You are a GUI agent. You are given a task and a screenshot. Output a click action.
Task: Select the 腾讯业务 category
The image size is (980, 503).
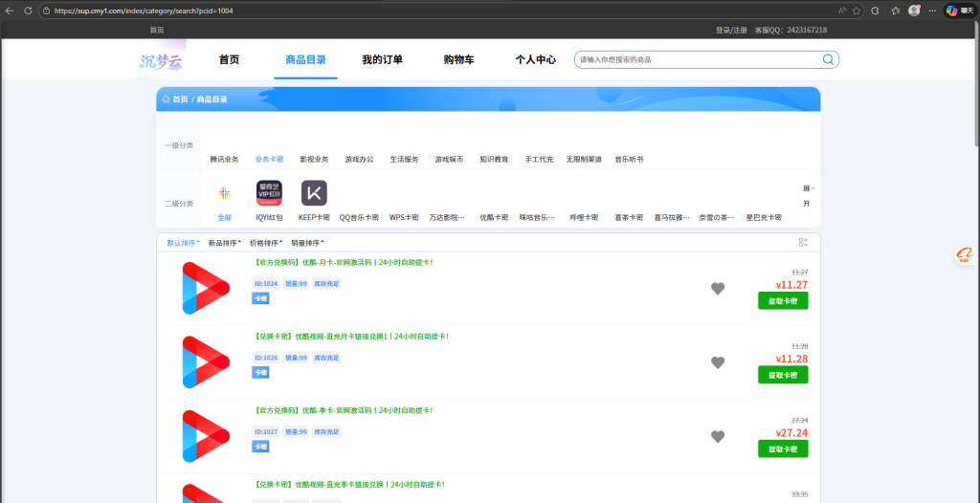(x=224, y=160)
